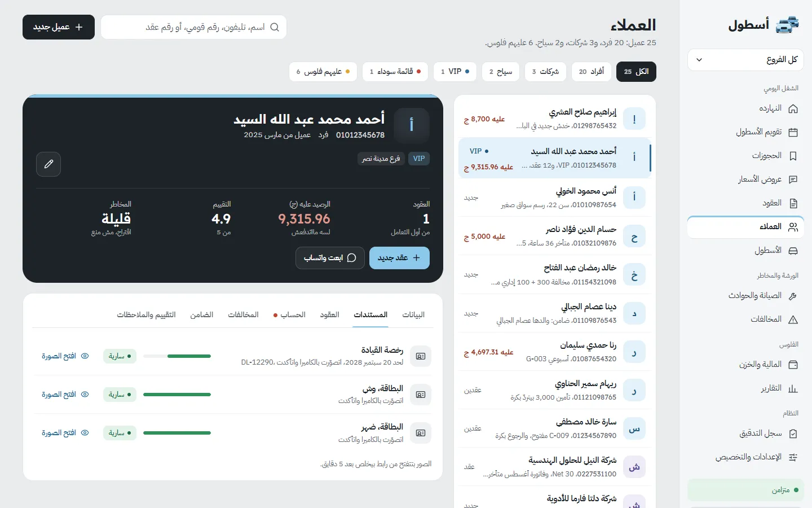The height and width of the screenshot is (508, 812).
Task: Filter customers by أفراد chip
Action: click(591, 72)
